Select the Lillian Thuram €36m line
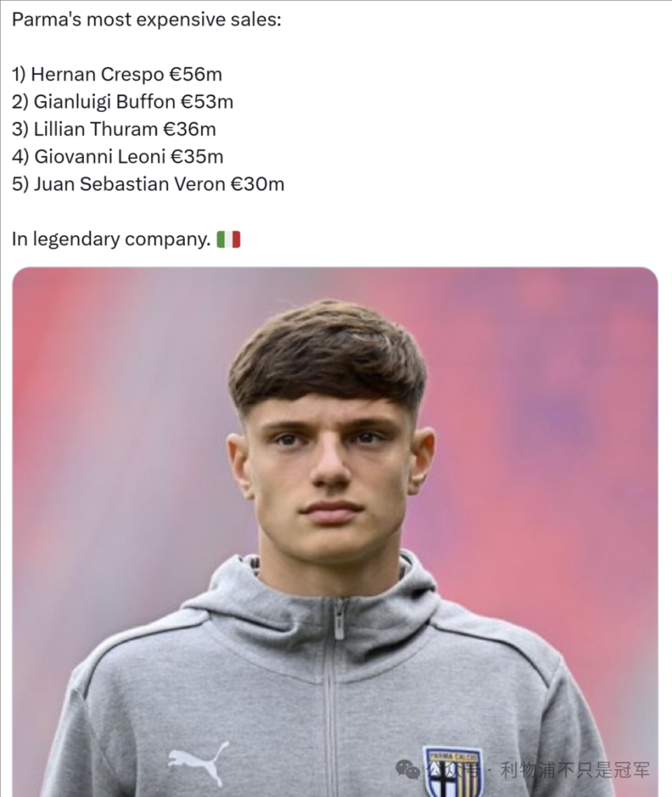The width and height of the screenshot is (672, 797). [x=114, y=129]
